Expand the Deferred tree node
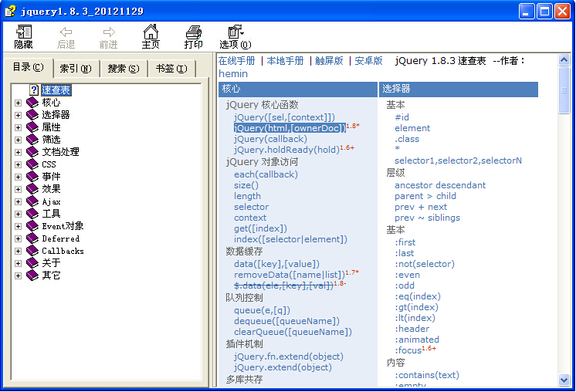This screenshot has width=576, height=392. pos(18,238)
